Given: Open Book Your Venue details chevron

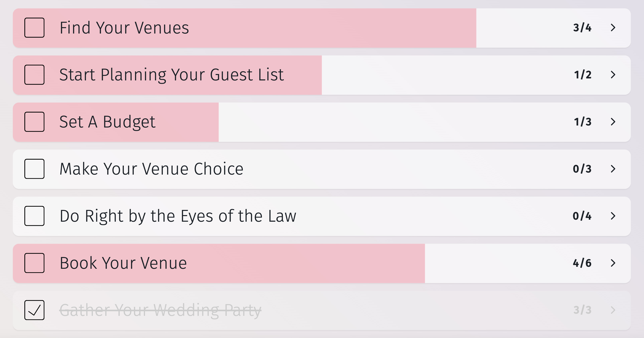Looking at the screenshot, I should point(613,263).
